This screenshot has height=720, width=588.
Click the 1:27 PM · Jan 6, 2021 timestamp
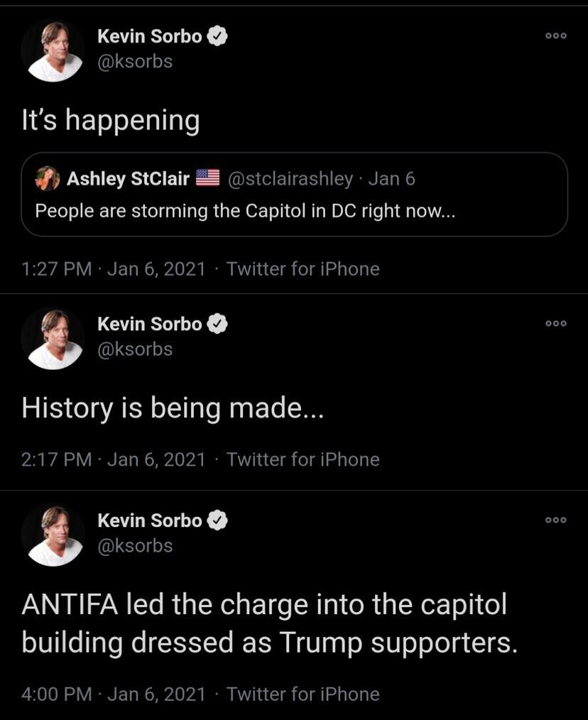(x=113, y=269)
